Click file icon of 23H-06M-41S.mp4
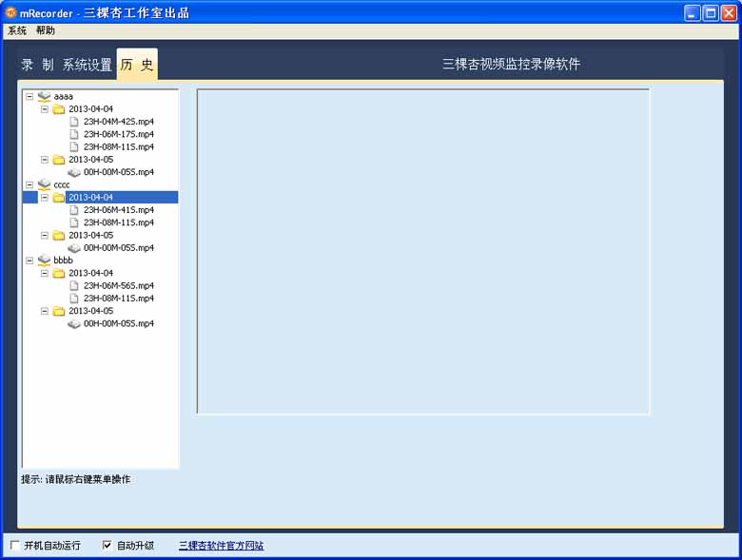 point(74,210)
